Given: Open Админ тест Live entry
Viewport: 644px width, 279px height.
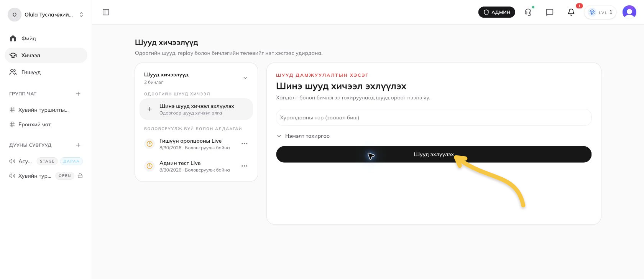Looking at the screenshot, I should pos(195,166).
